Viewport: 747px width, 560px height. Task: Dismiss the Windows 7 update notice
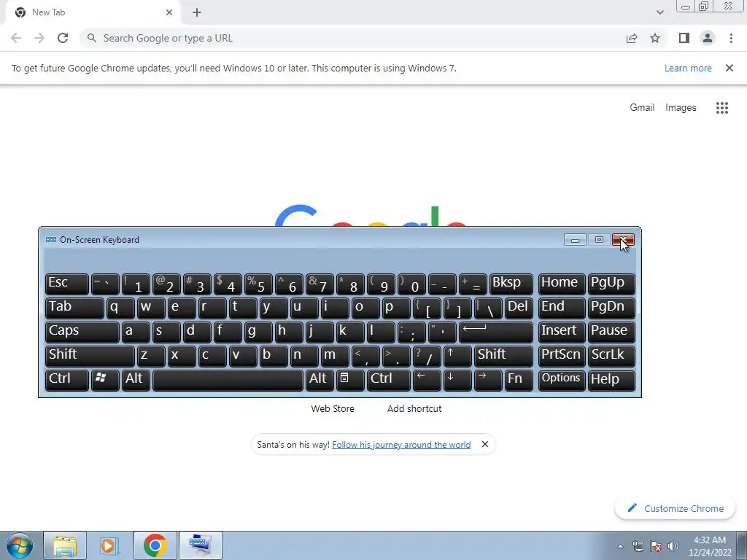point(729,68)
